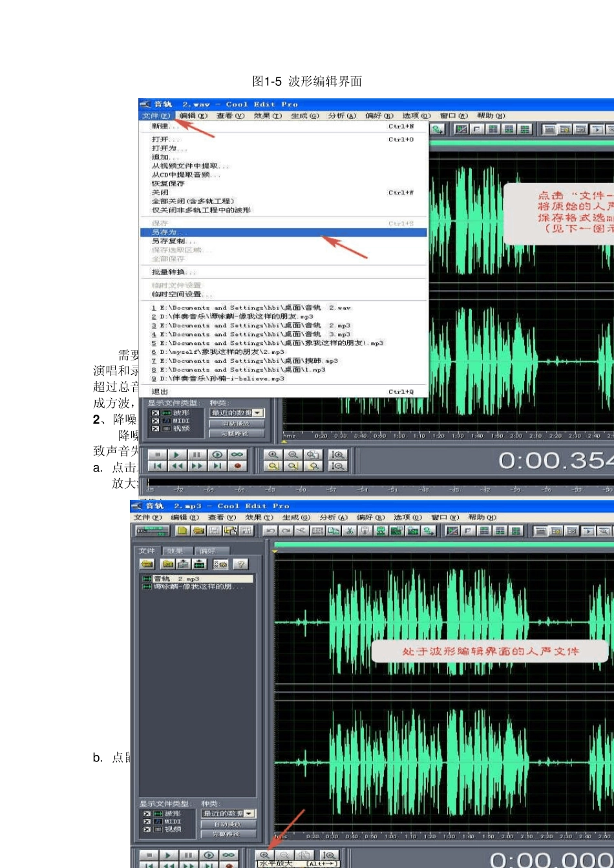Screen dimensions: 614x868
Task: Switch to multitrack view via 2.mp3 toolbar icon
Action: click(x=153, y=531)
